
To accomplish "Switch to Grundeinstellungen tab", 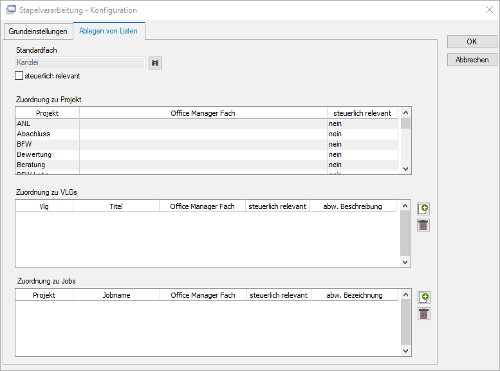I will 38,31.
